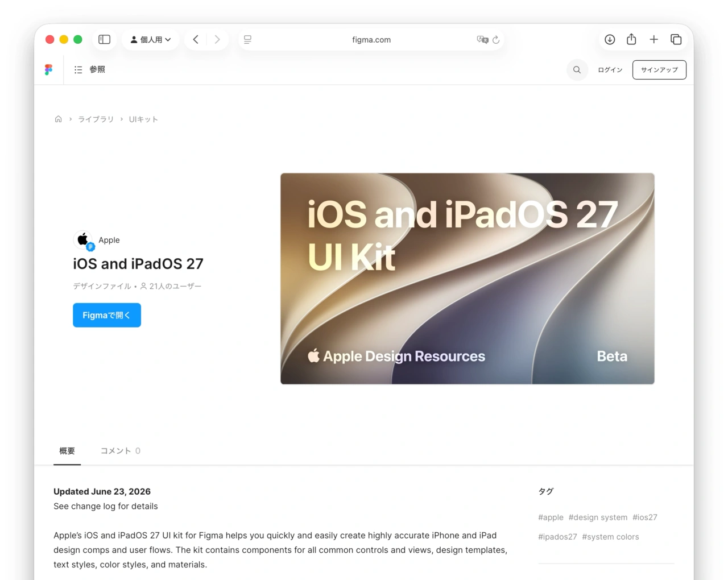The image size is (728, 580).
Task: Click the home breadcrumb icon
Action: pos(58,119)
